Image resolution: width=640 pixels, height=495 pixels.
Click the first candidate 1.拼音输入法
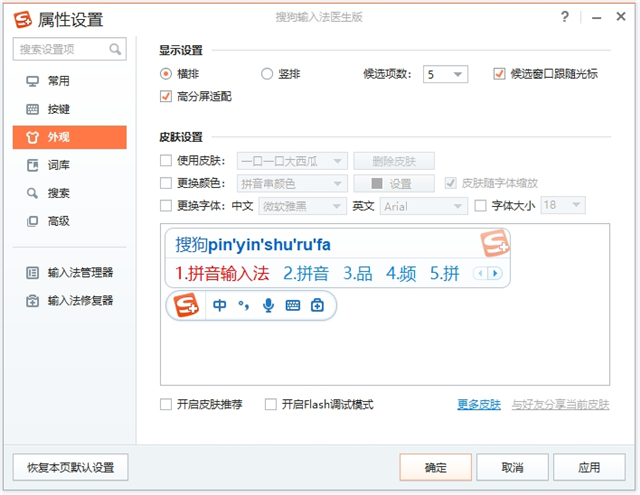222,273
